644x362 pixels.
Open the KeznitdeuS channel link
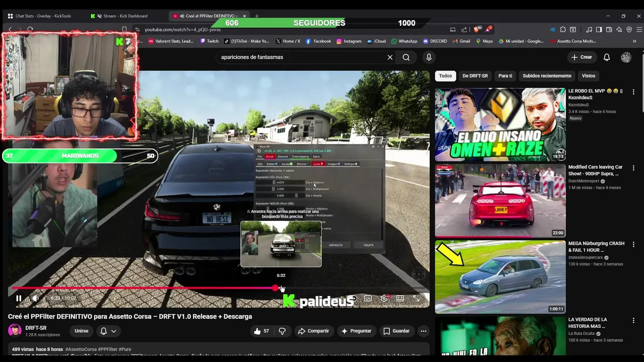click(x=579, y=105)
